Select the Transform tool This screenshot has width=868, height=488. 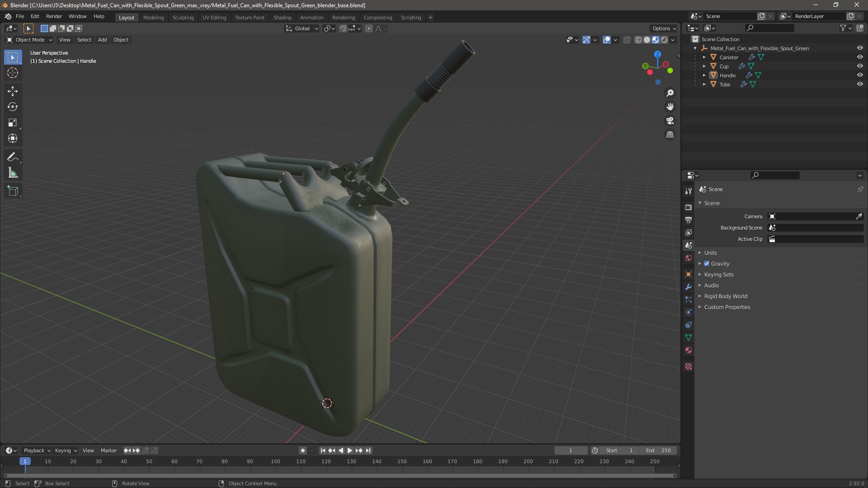(13, 139)
